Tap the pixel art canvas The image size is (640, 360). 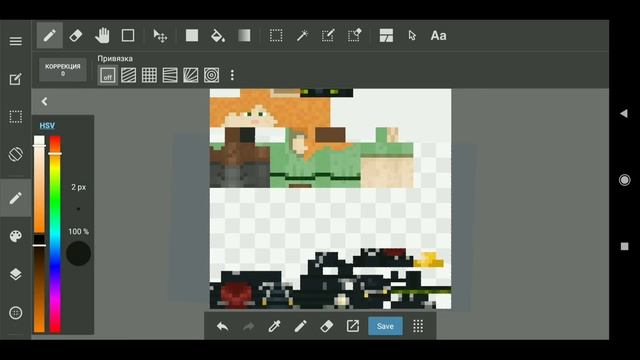[x=331, y=199]
